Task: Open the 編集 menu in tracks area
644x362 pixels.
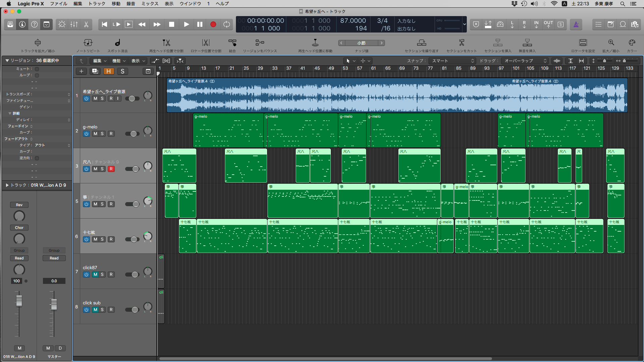Action: [99, 61]
